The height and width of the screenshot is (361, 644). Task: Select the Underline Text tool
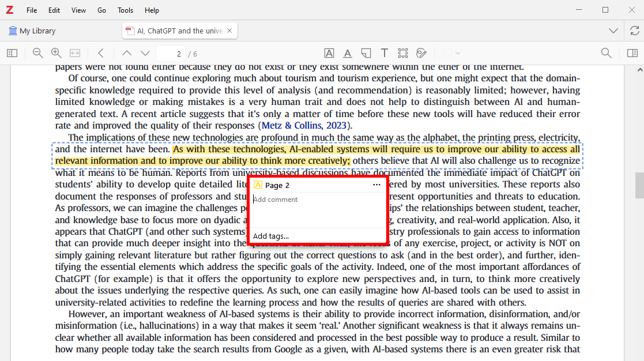(x=348, y=53)
